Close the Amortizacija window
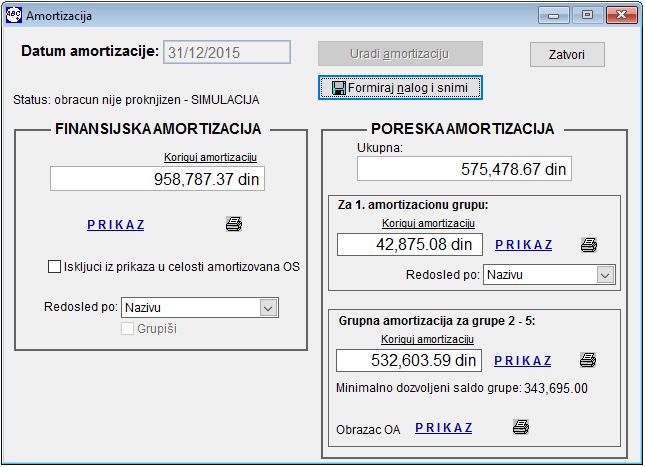Viewport: 645px width, 467px height. [622, 15]
